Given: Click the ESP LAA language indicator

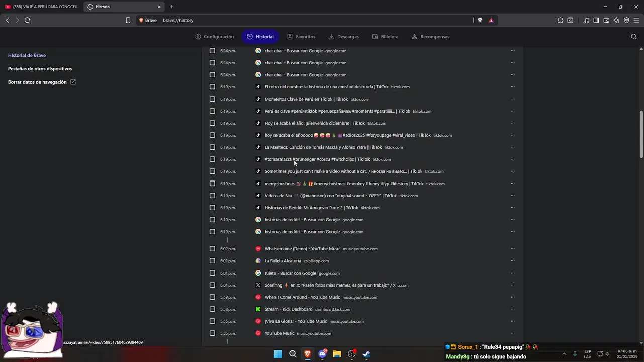Looking at the screenshot, I should pos(587,354).
